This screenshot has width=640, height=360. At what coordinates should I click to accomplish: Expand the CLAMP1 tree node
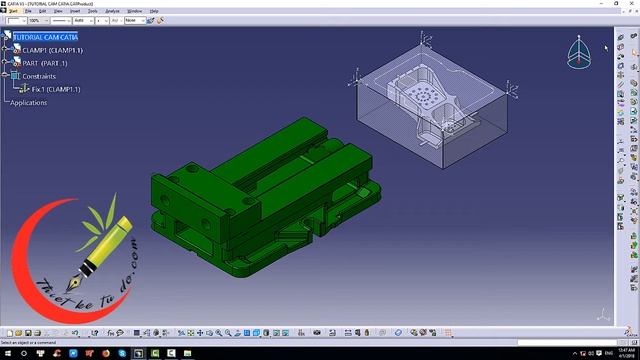coord(4,49)
